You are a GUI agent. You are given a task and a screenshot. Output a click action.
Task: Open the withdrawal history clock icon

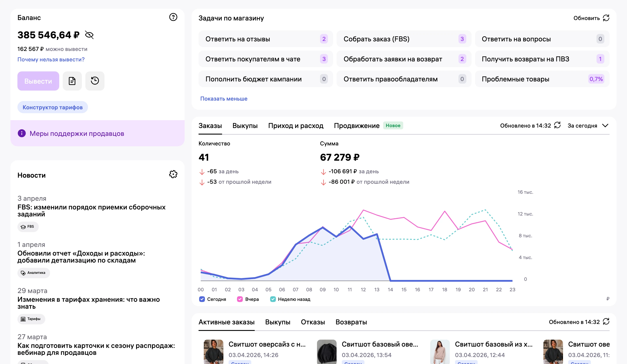[x=95, y=81]
